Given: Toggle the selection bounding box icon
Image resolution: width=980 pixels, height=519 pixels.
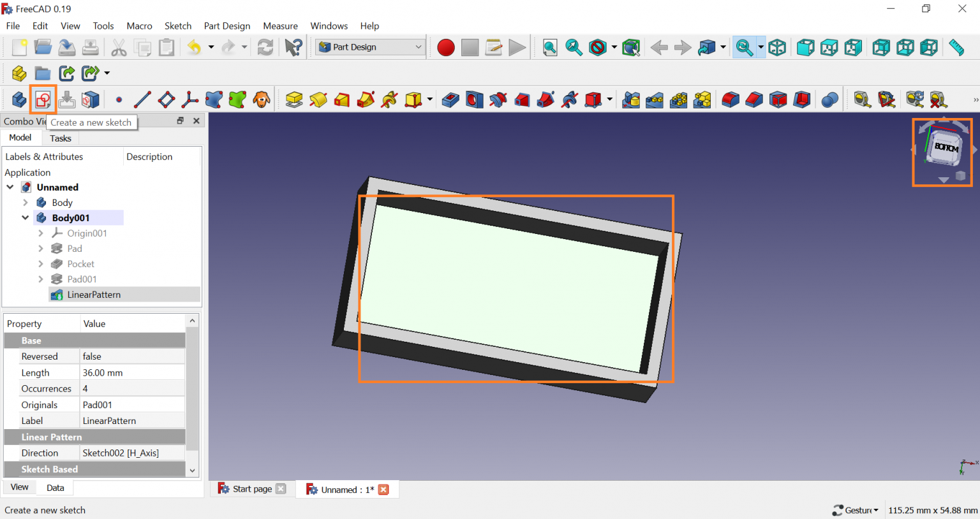Looking at the screenshot, I should 631,47.
